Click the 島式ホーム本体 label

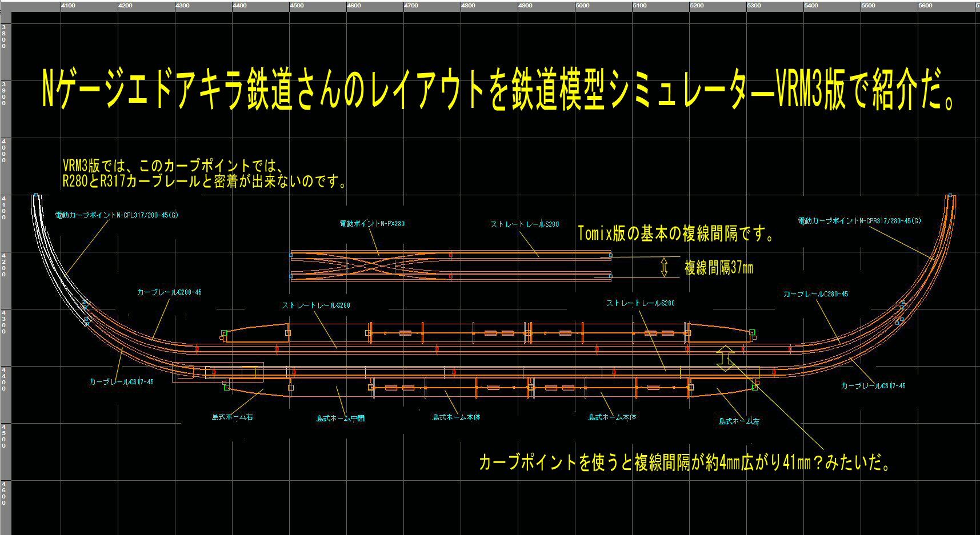click(x=456, y=417)
